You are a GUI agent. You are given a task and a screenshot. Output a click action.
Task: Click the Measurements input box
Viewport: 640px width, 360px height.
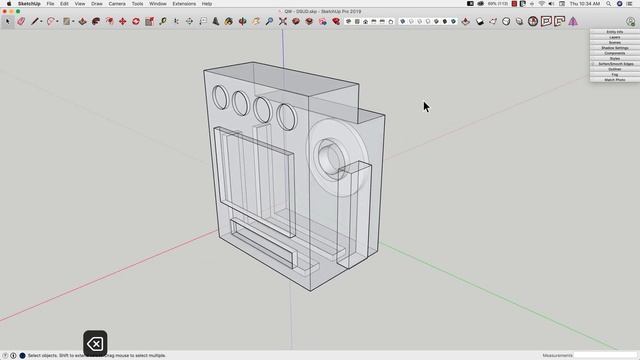click(x=605, y=356)
